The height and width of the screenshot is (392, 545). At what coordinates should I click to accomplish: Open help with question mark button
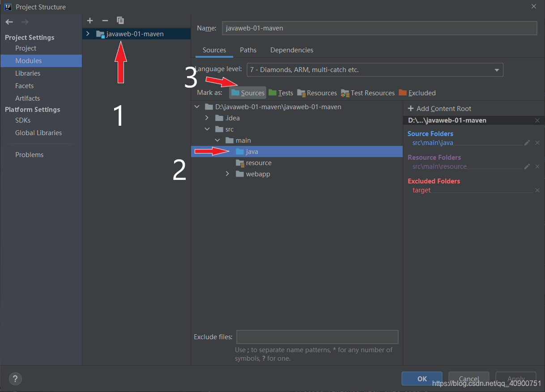(x=15, y=379)
